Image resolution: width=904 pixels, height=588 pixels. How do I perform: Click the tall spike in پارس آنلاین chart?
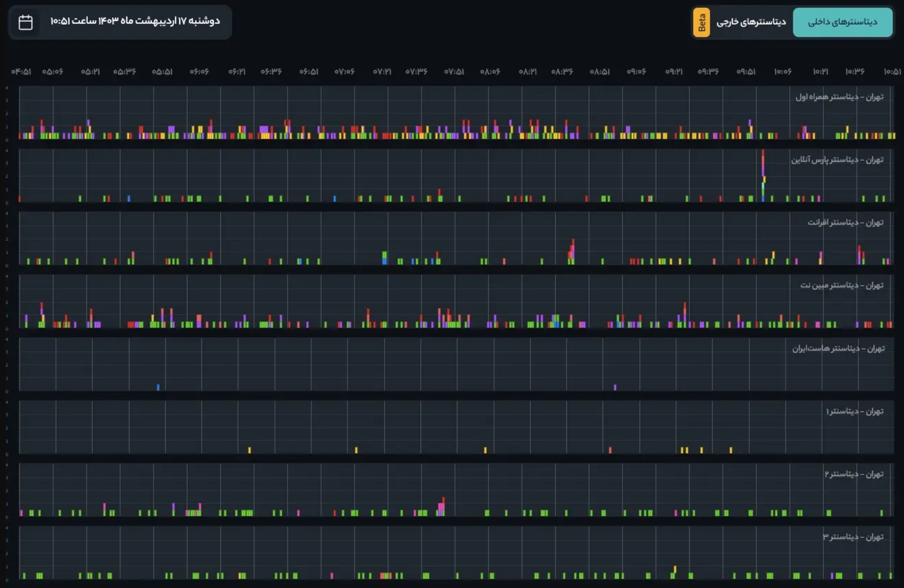coord(763,170)
